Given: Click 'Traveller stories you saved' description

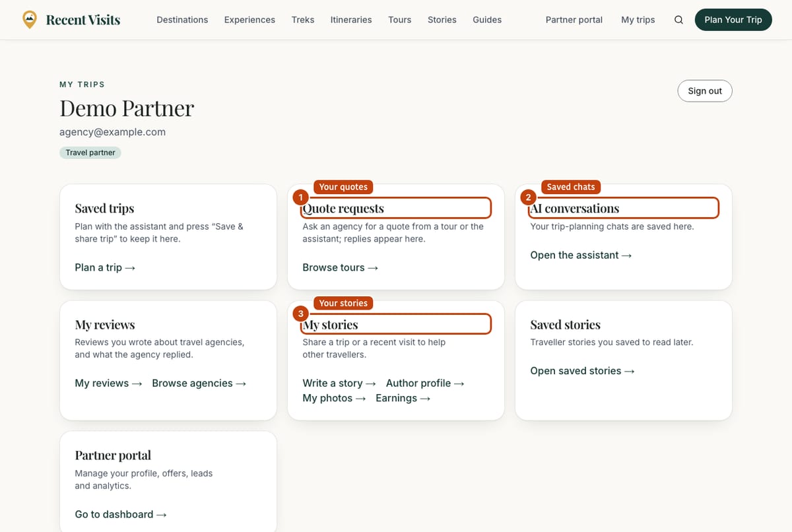Looking at the screenshot, I should tap(612, 343).
